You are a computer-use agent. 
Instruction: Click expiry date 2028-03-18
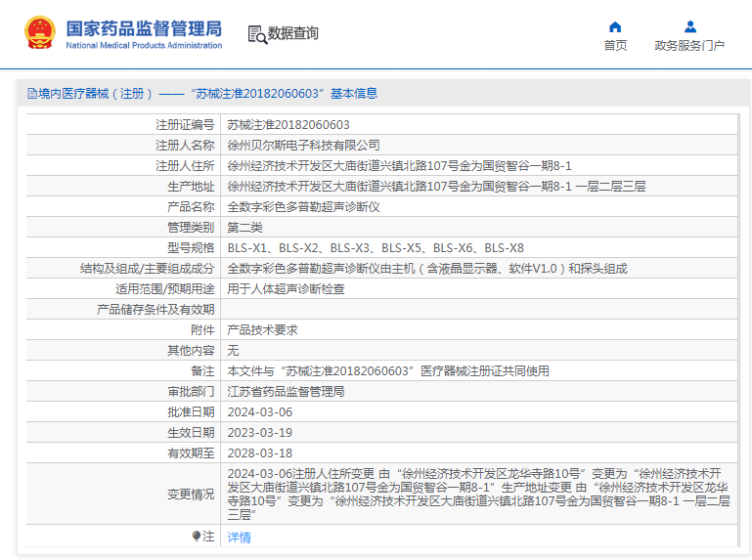pos(259,453)
